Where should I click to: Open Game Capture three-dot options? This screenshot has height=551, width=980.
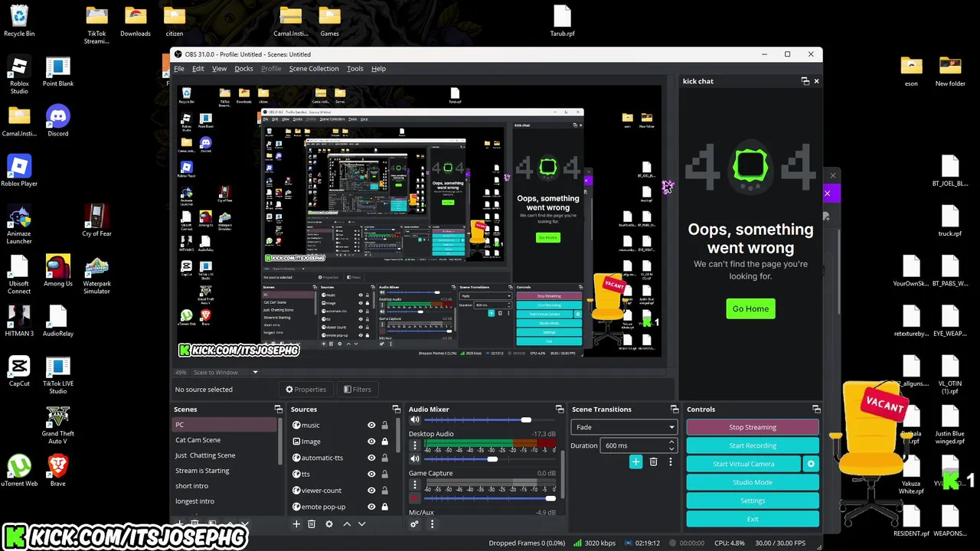(x=414, y=484)
